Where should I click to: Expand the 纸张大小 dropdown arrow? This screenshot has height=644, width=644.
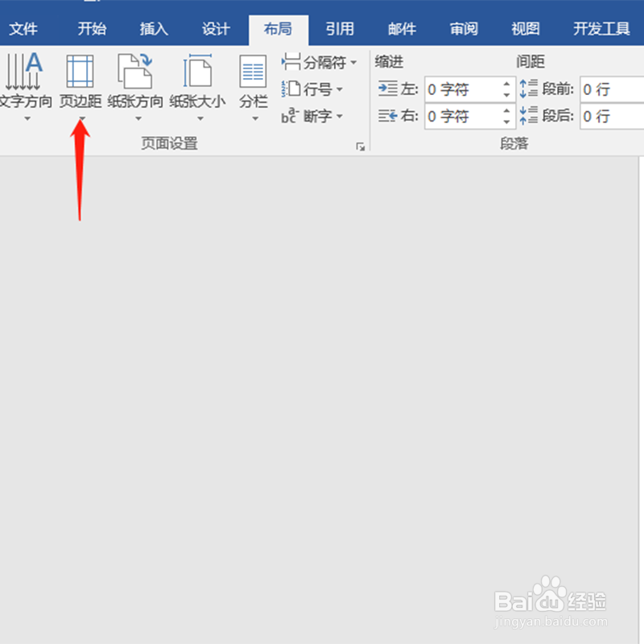point(200,118)
